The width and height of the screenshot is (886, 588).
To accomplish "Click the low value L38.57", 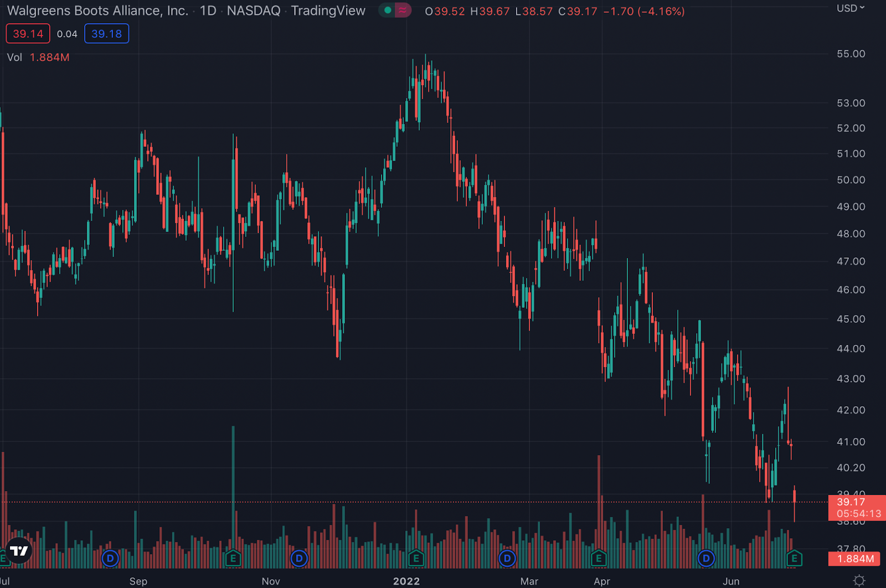I will tap(534, 11).
